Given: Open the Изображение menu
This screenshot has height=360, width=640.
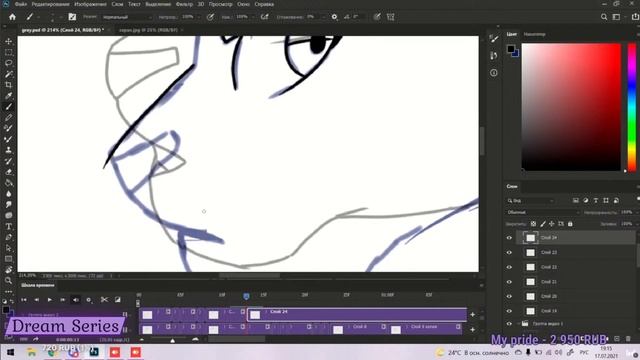Looking at the screenshot, I should point(90,4).
